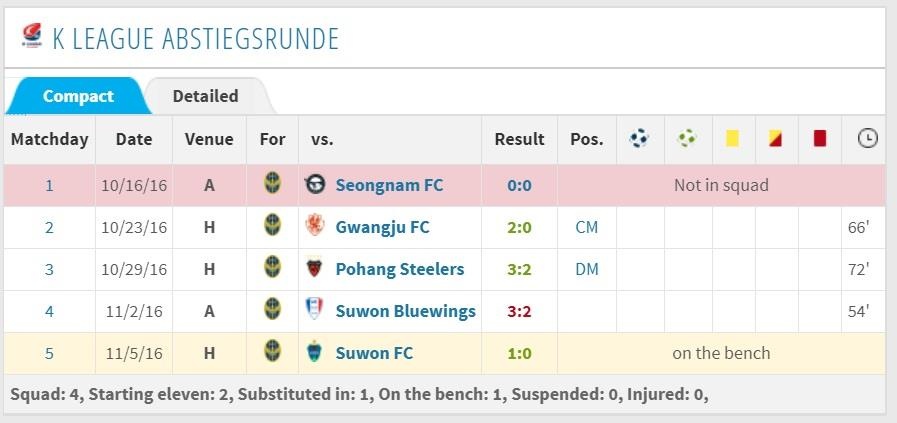The image size is (897, 423).
Task: Click the Suwon Bluewings club crest
Action: click(x=315, y=311)
